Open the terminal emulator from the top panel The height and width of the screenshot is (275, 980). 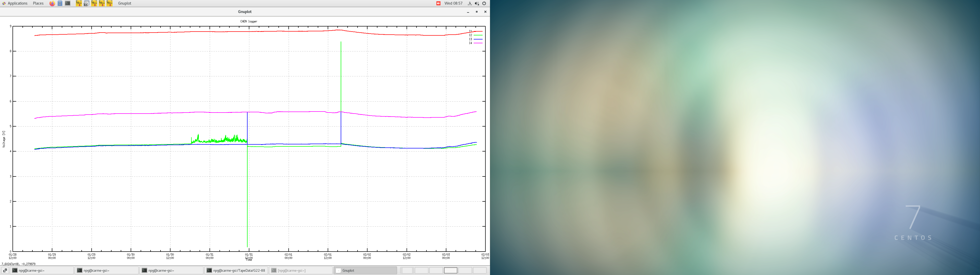tap(68, 3)
